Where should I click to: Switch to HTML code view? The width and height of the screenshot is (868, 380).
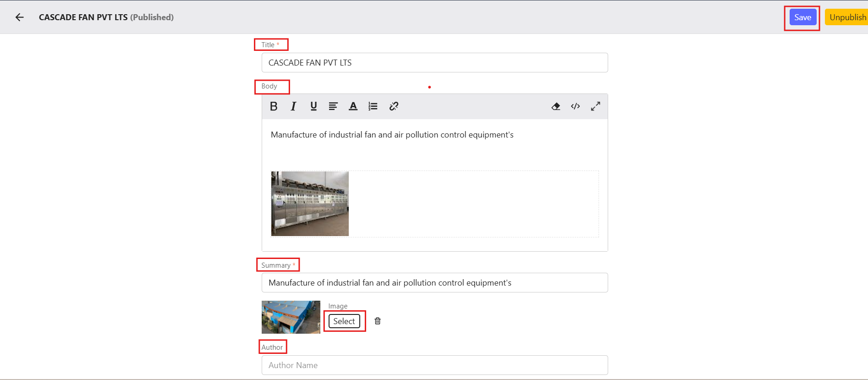[576, 106]
